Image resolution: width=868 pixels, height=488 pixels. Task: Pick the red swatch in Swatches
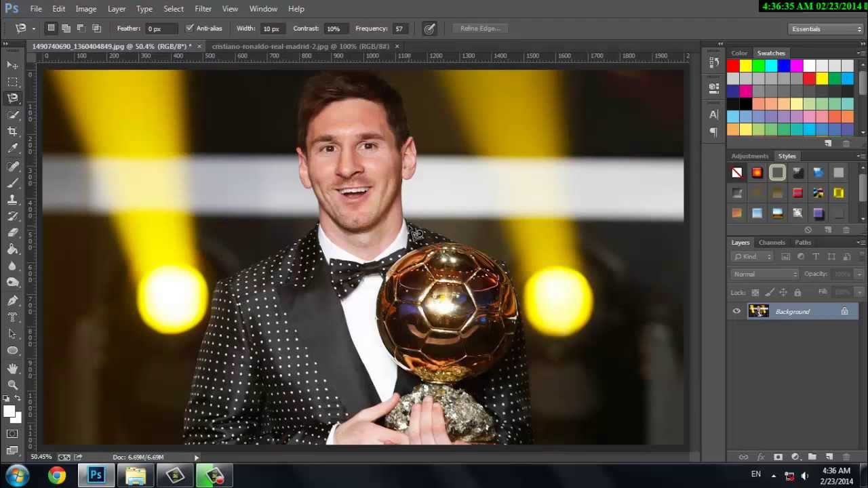733,66
